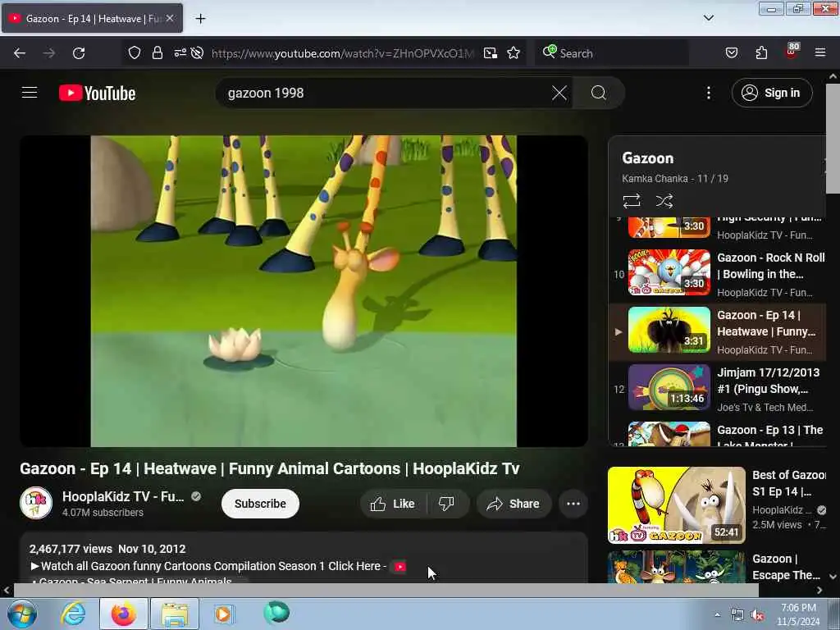Close the Gazoon Ep 14 tab
This screenshot has height=630, width=840.
click(x=170, y=18)
